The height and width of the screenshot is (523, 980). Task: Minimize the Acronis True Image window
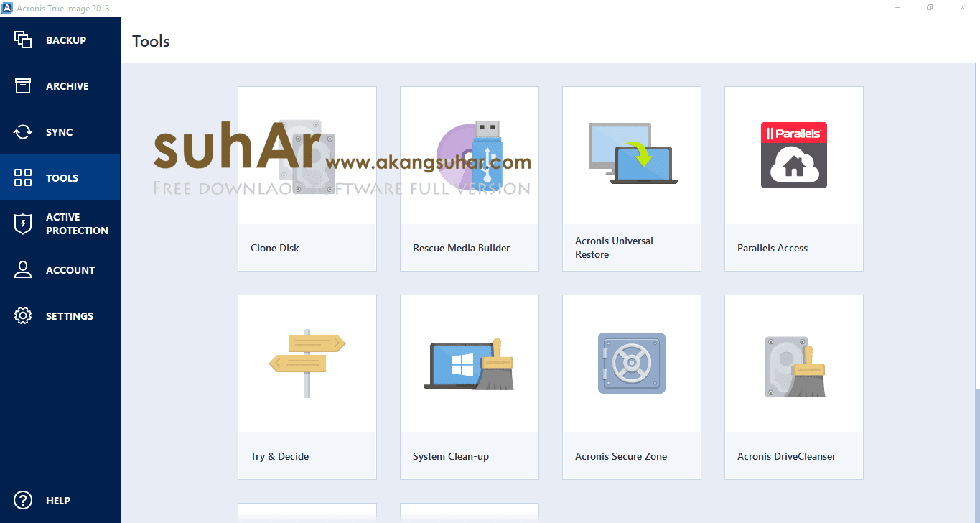[897, 7]
